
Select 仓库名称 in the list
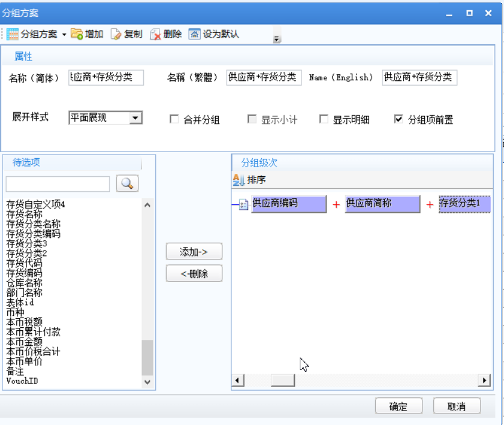(24, 283)
